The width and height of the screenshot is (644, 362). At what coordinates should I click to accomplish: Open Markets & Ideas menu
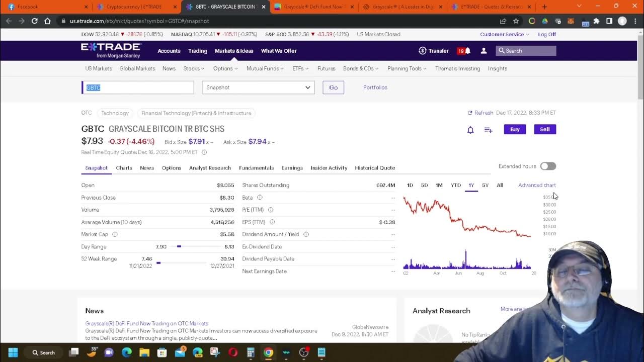(234, 51)
